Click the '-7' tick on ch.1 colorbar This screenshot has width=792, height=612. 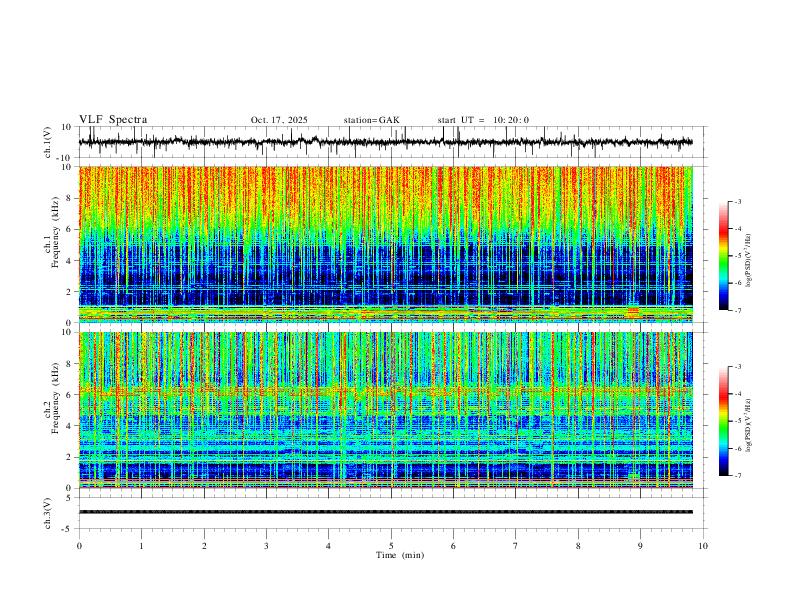pyautogui.click(x=738, y=310)
